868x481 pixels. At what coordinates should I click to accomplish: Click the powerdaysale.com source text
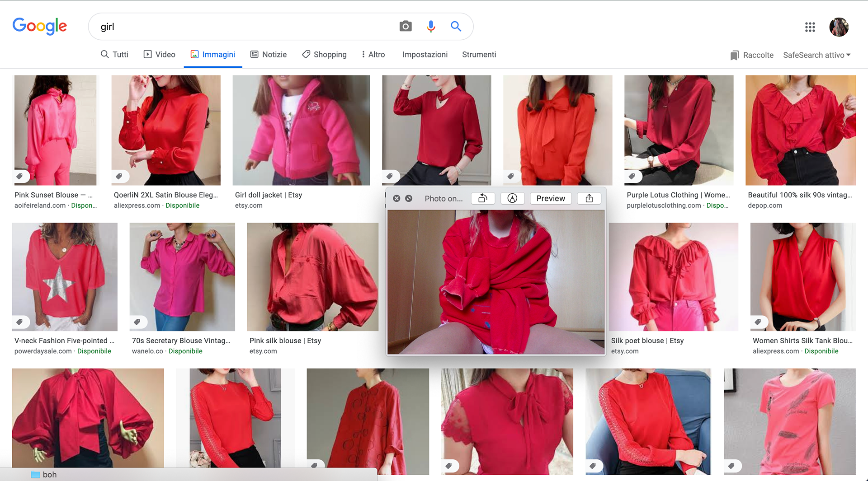[43, 351]
